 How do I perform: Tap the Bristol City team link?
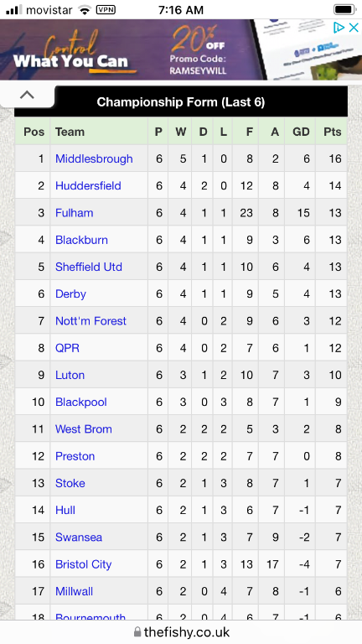tap(83, 564)
